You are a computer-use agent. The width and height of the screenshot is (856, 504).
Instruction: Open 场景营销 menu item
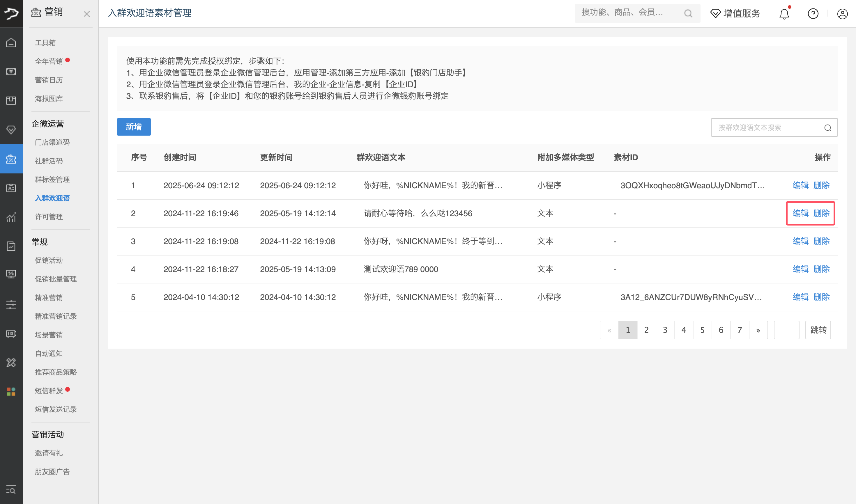click(x=49, y=335)
